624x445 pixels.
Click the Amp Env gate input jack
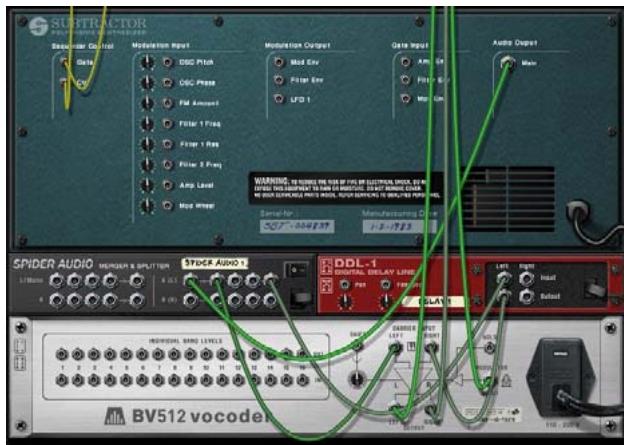[406, 62]
